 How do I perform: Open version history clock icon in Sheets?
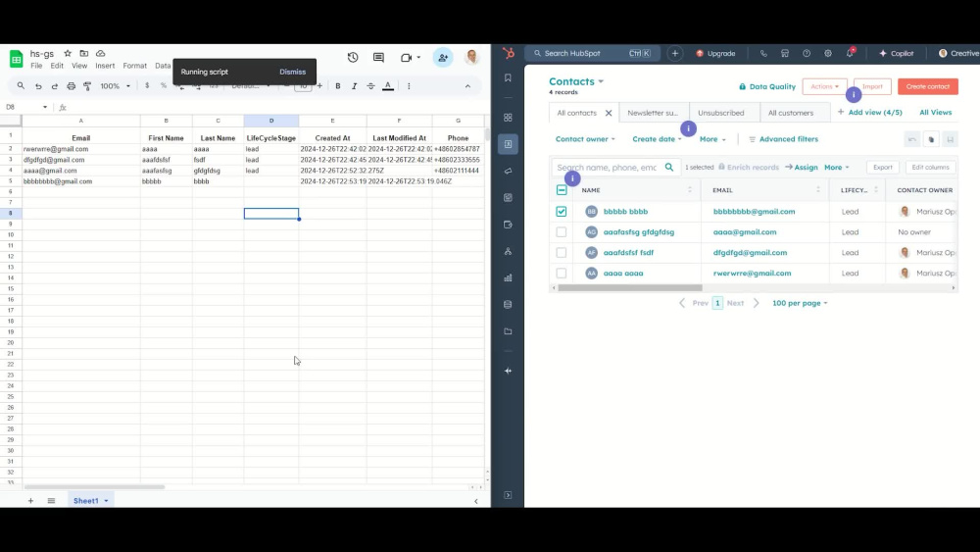(353, 58)
